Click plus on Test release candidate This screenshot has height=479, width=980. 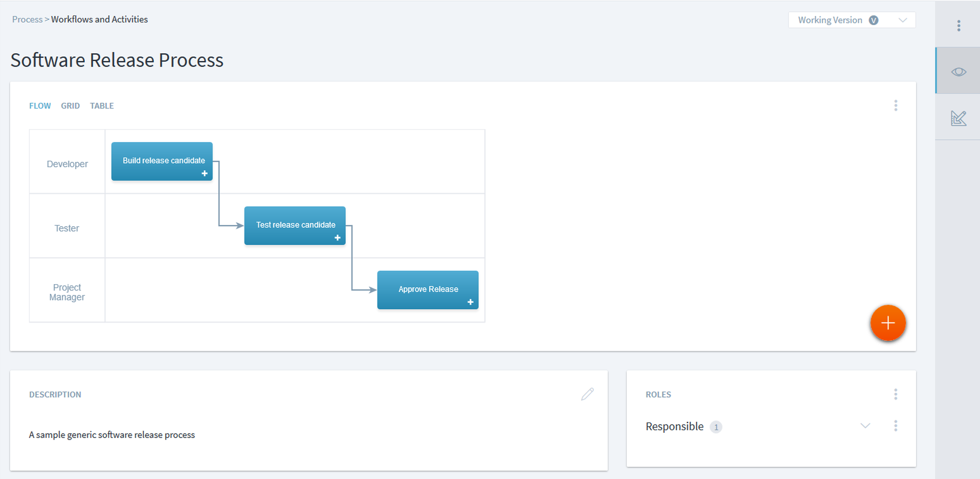point(338,238)
